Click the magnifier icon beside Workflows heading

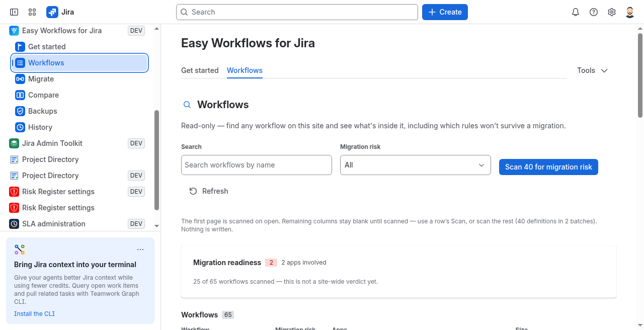coord(187,105)
